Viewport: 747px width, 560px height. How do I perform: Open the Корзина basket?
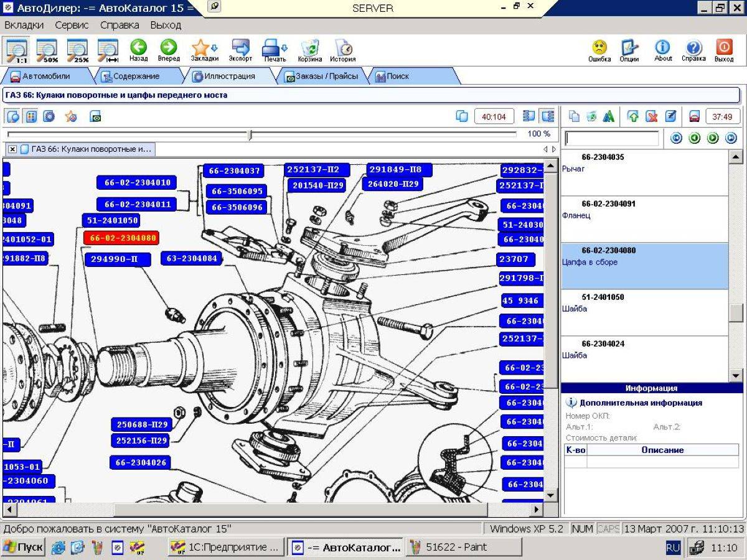[310, 50]
